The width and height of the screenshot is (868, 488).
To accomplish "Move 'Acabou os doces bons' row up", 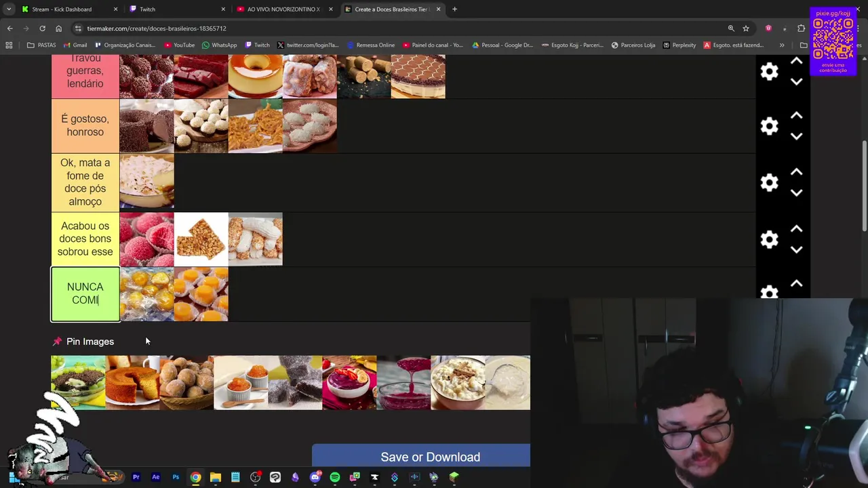I will click(797, 229).
